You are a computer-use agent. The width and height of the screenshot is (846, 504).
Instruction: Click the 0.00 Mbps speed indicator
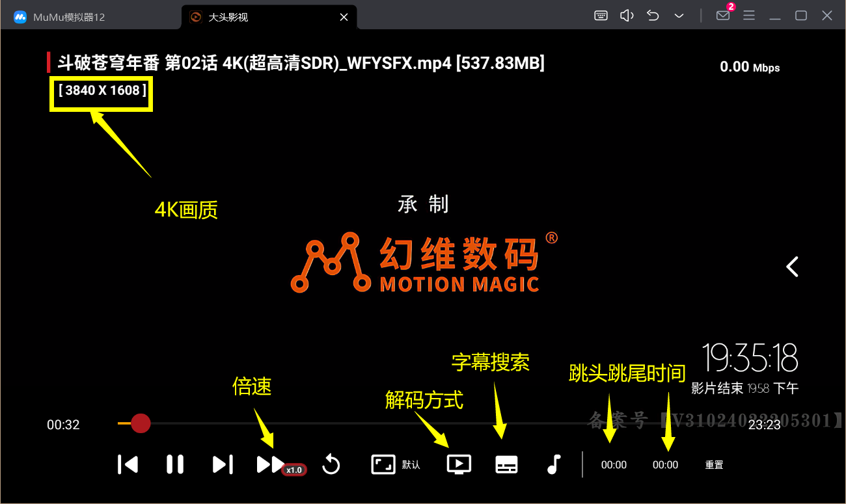tap(750, 66)
